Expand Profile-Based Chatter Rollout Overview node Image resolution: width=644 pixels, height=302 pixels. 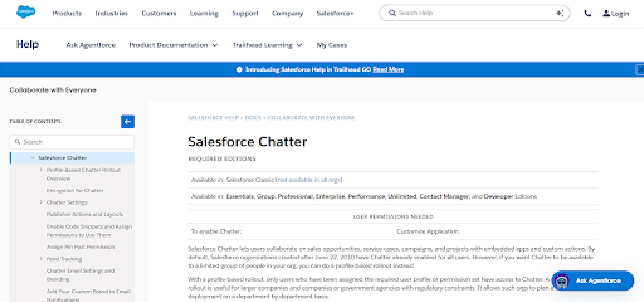41,170
